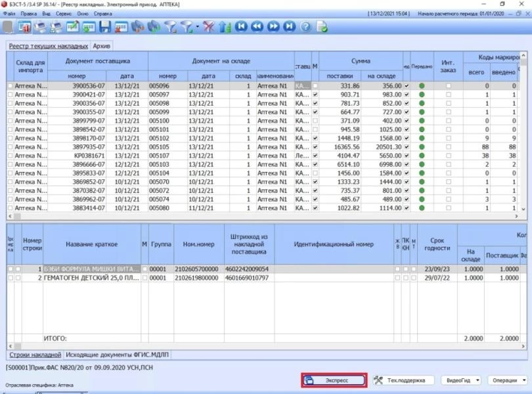Click the Операции button label
532x394 pixels.
(x=505, y=380)
